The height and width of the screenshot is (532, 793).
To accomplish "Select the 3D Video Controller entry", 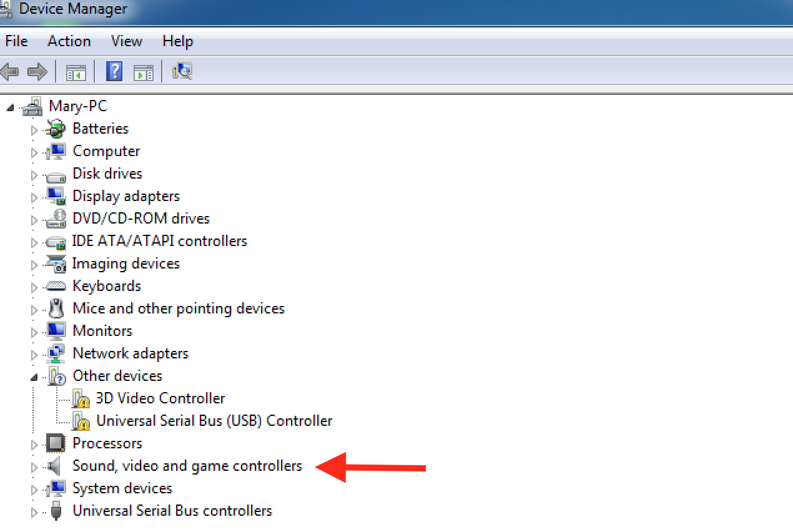I will [160, 398].
